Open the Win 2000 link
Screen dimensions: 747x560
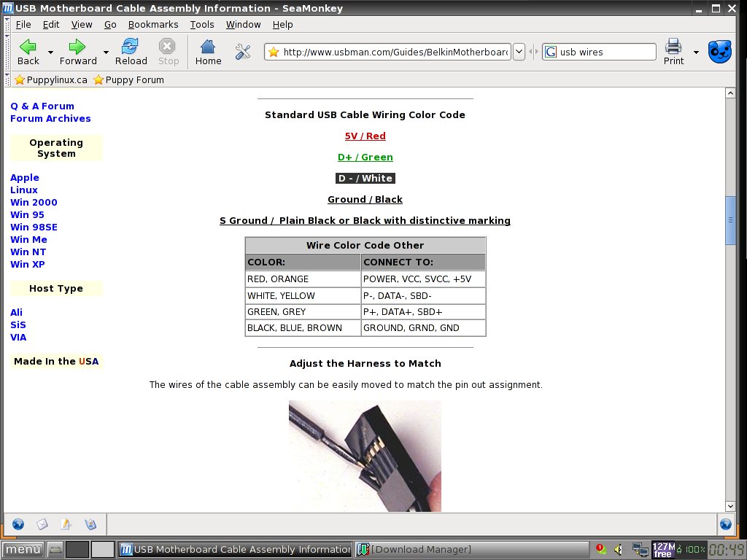coord(34,203)
